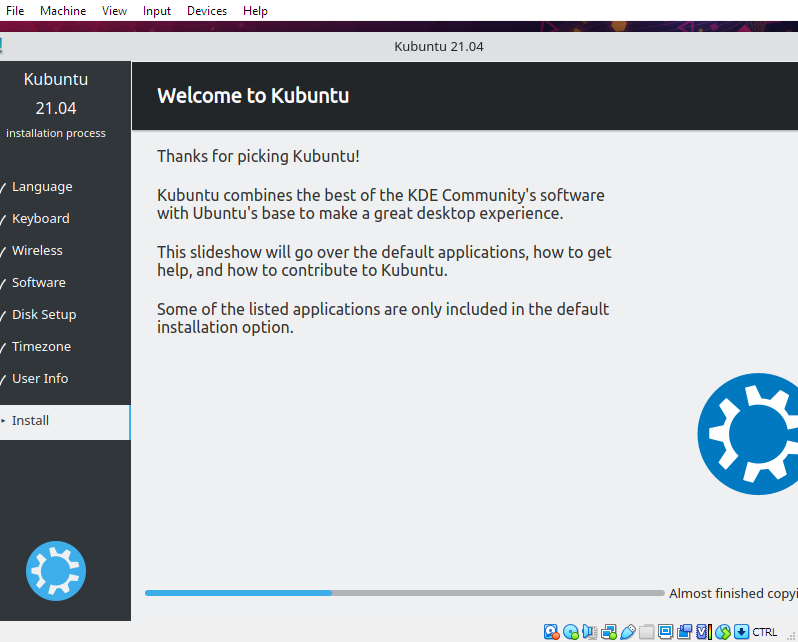This screenshot has height=642, width=798.
Task: Open the Help menu
Action: 255,11
